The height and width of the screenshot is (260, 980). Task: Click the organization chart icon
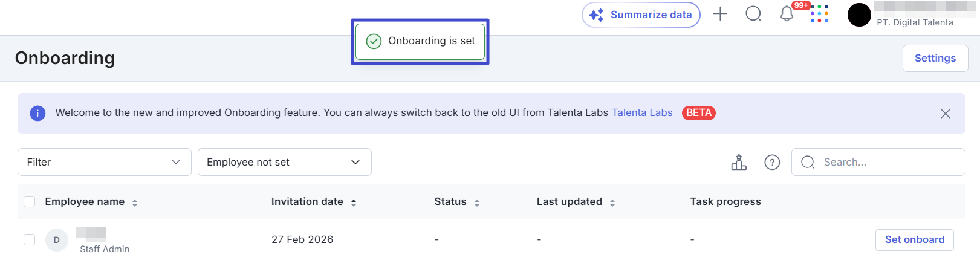[x=739, y=162]
